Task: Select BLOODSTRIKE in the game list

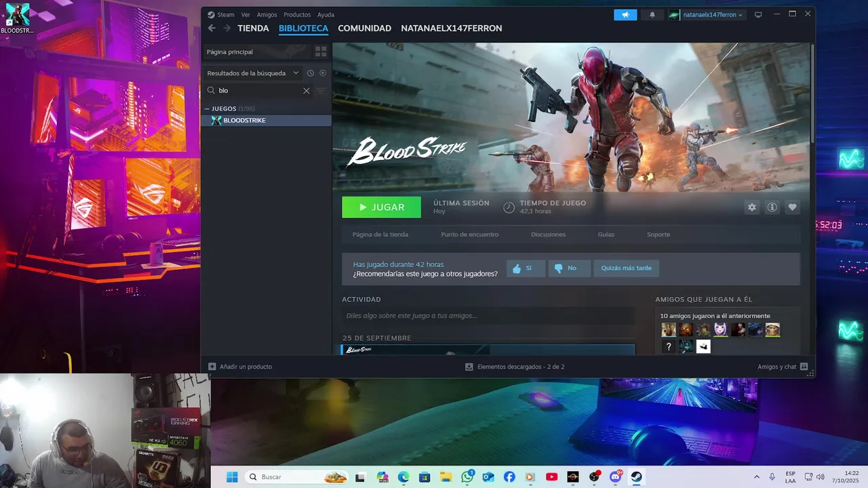Action: click(x=267, y=121)
